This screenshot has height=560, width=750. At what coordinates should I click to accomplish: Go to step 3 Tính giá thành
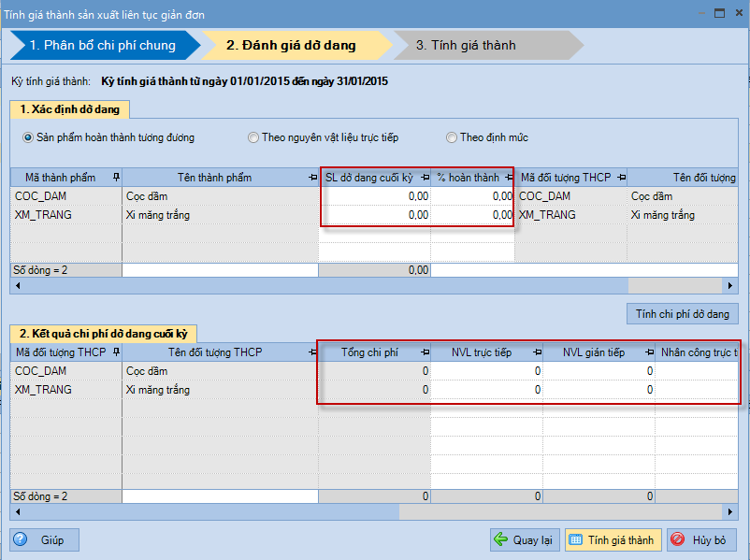488,46
